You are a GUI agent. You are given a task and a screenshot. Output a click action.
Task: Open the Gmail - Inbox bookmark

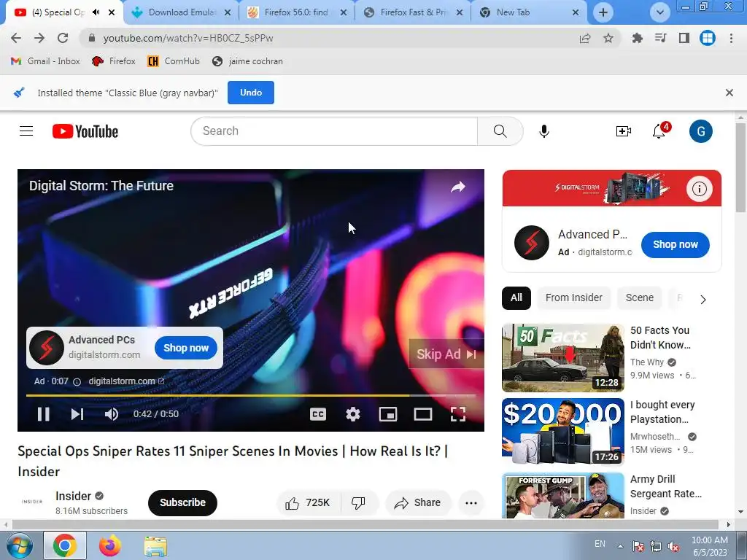click(45, 61)
